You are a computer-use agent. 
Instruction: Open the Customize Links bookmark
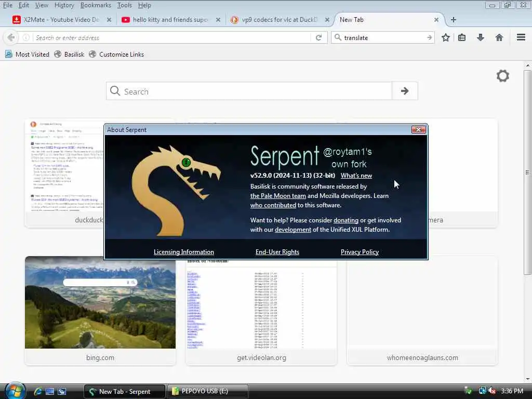pos(117,54)
